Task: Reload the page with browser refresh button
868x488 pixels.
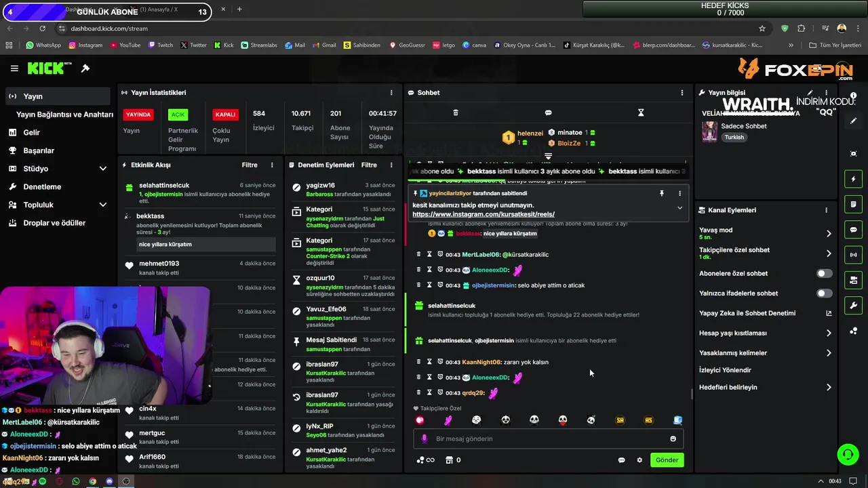Action: tap(43, 28)
